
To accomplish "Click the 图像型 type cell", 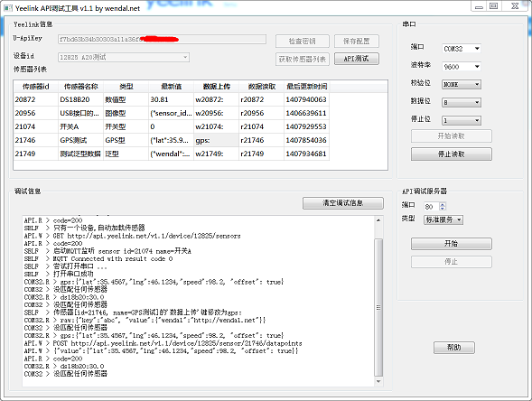I will click(x=126, y=113).
